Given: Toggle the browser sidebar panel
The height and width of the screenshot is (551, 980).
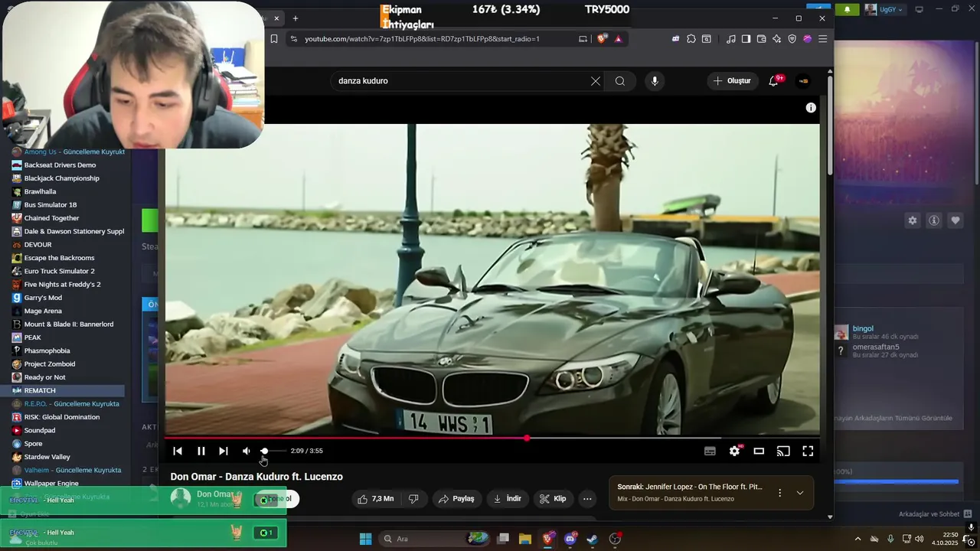Looking at the screenshot, I should tap(746, 39).
